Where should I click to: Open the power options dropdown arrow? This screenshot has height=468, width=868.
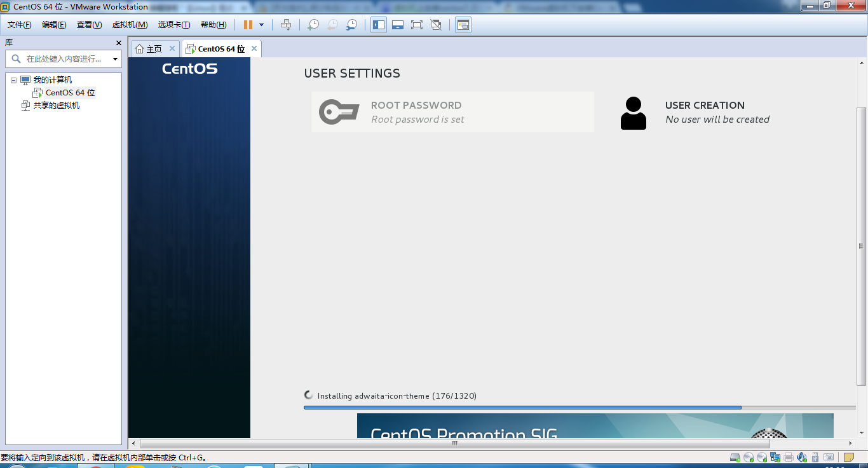coord(261,25)
